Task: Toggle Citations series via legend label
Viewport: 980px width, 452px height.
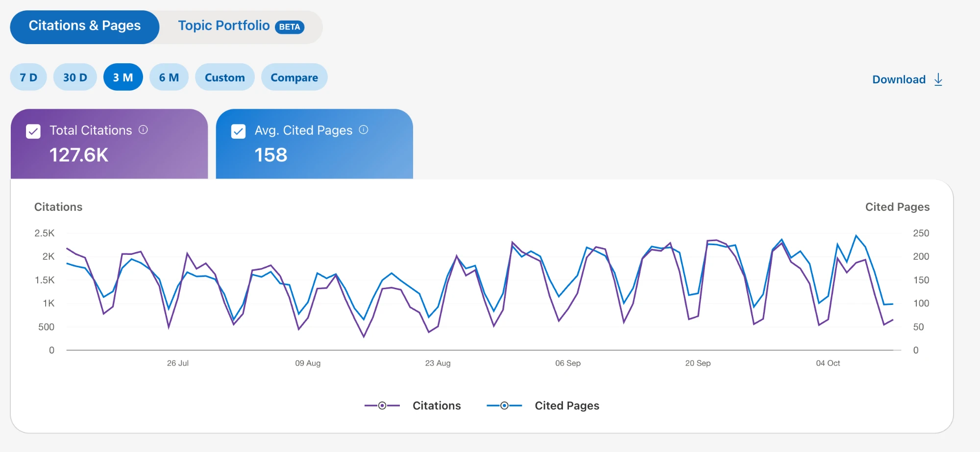Action: pos(437,405)
